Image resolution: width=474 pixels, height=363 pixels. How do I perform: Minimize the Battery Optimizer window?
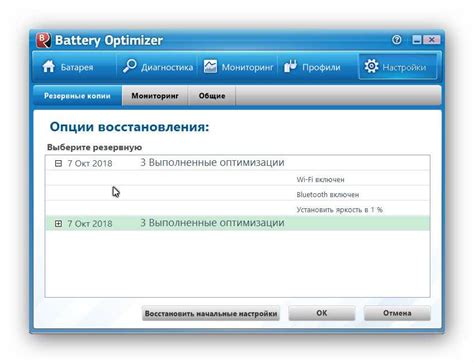(x=417, y=40)
